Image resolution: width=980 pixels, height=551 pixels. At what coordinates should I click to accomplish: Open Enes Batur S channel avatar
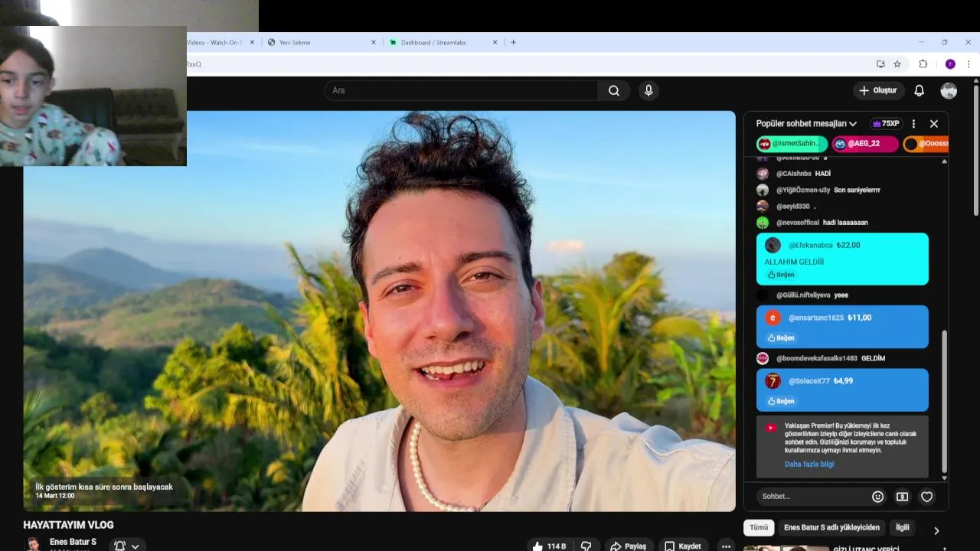point(33,544)
